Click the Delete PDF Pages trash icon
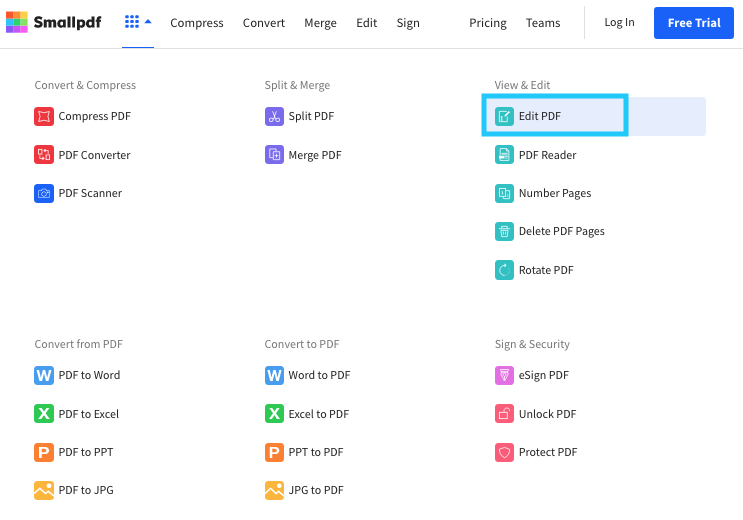 pyautogui.click(x=504, y=232)
